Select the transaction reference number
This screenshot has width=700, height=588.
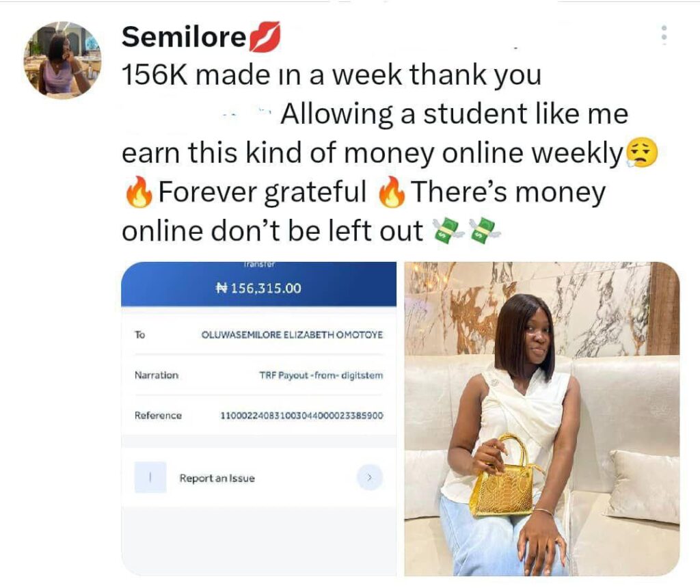[x=301, y=416]
